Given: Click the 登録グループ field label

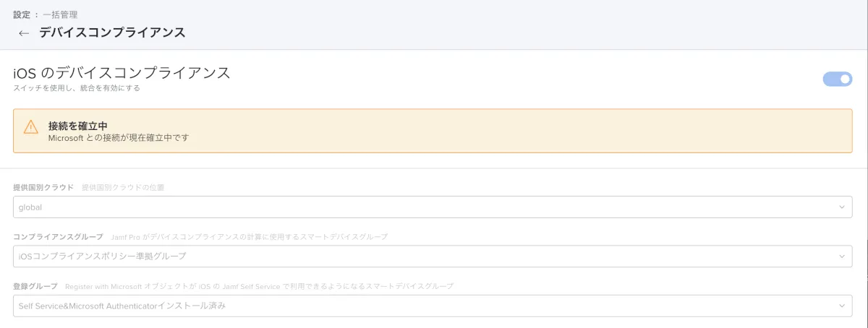Looking at the screenshot, I should click(x=35, y=287).
